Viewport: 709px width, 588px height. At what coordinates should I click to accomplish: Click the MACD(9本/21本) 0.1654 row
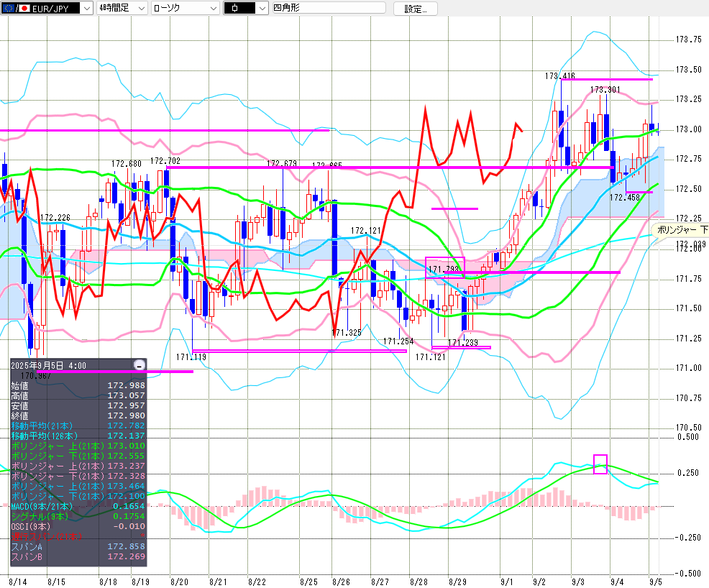coord(78,506)
